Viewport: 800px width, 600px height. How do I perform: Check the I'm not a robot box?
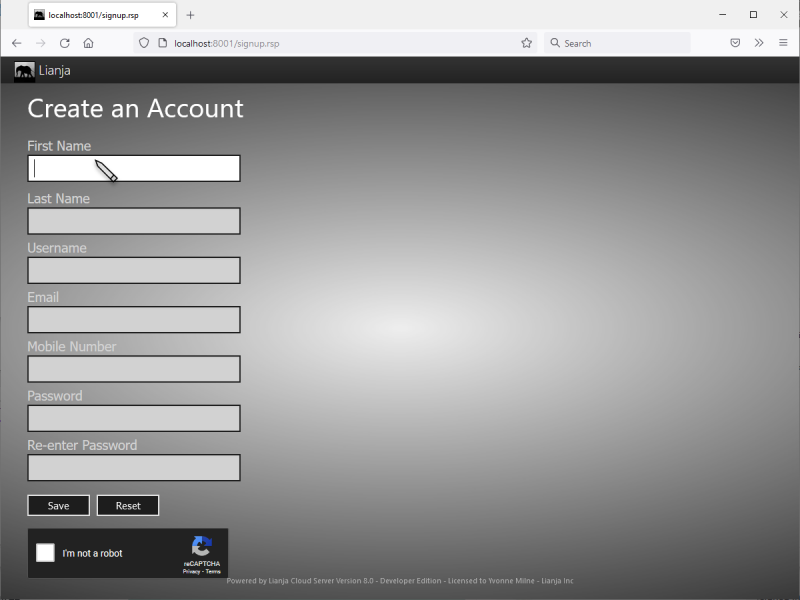point(44,552)
